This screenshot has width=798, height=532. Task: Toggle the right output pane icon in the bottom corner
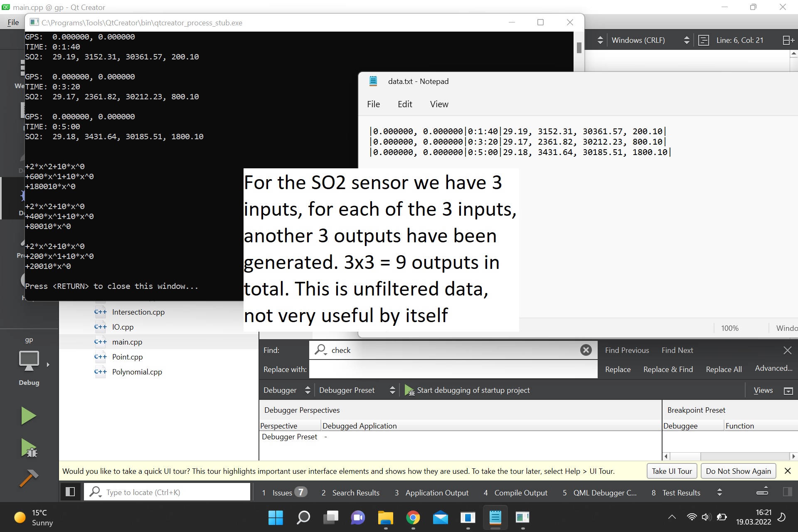pos(788,492)
